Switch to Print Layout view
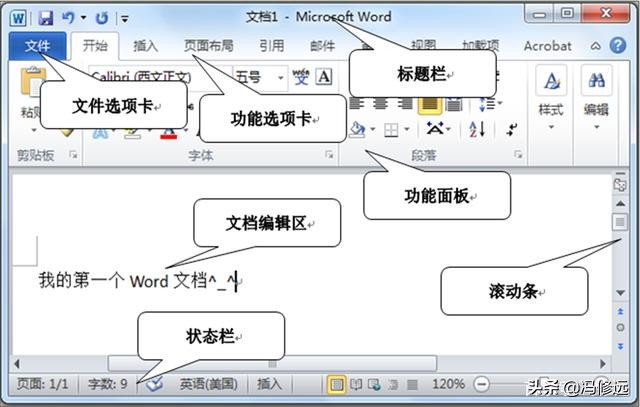 pos(336,384)
